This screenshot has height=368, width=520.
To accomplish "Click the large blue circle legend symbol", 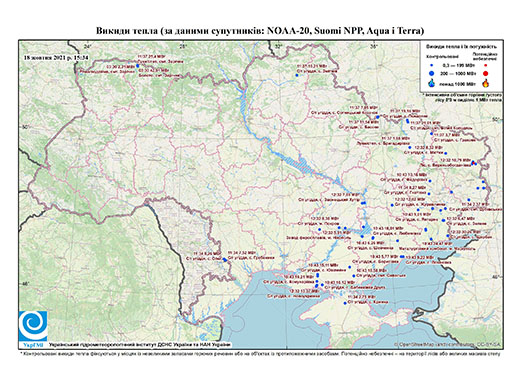I will [432, 73].
